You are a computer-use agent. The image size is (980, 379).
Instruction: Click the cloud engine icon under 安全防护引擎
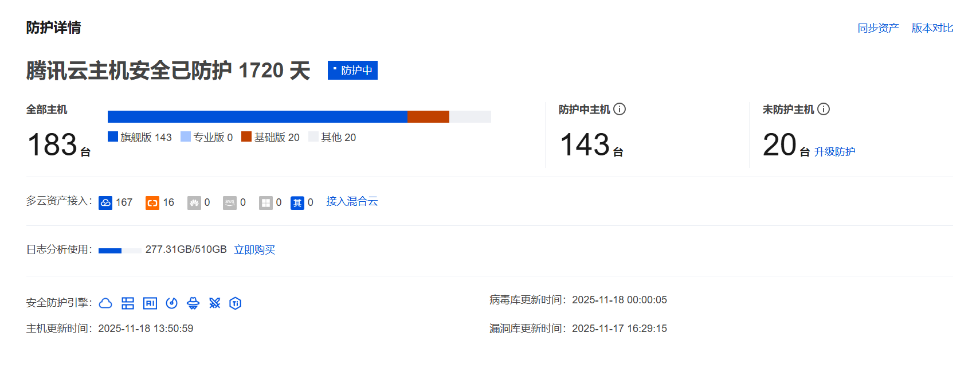click(x=105, y=303)
